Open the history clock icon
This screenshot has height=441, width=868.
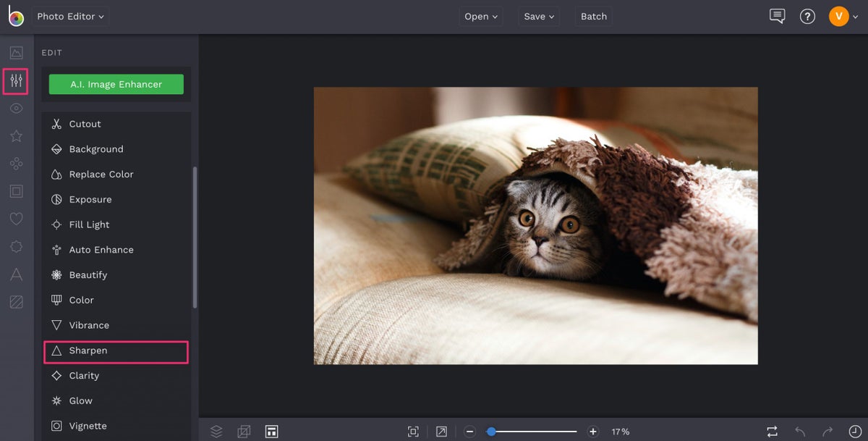(855, 432)
